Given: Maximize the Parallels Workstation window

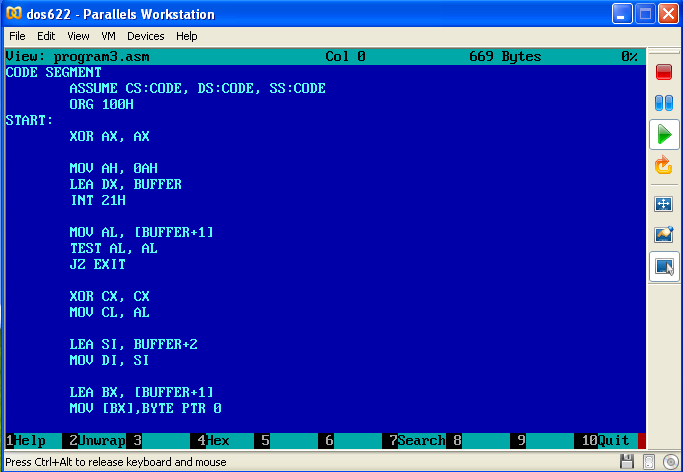Looking at the screenshot, I should coord(645,14).
